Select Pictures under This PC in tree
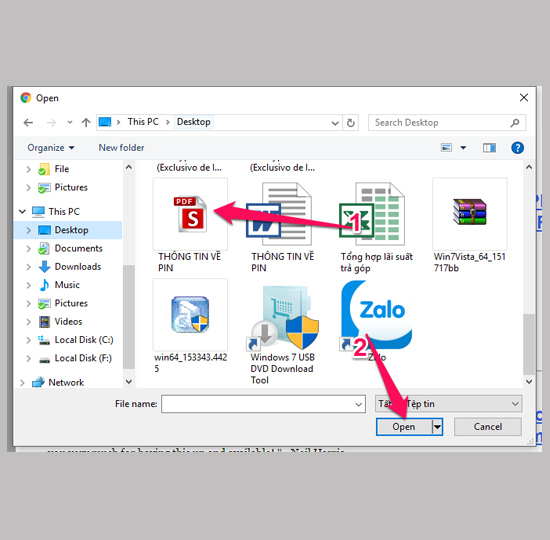The height and width of the screenshot is (540, 550). 71,303
